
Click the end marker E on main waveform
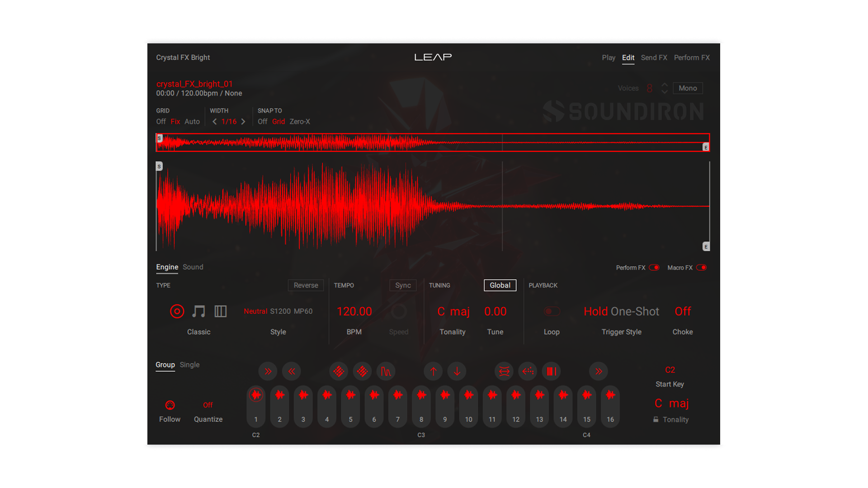(x=706, y=246)
